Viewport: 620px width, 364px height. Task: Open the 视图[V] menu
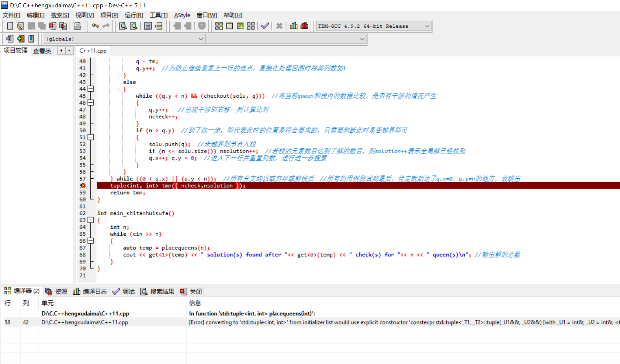pyautogui.click(x=84, y=15)
